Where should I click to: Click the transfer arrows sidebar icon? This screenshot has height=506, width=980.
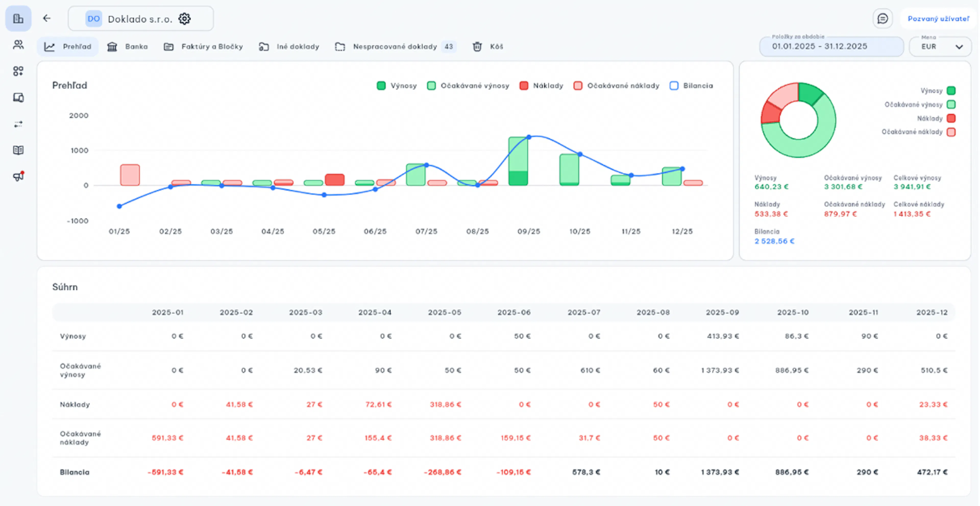[x=18, y=124]
